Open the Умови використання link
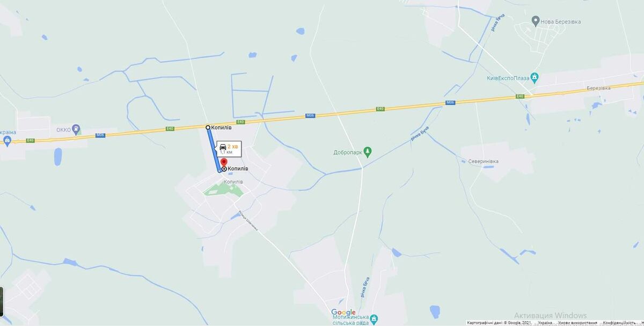 point(577,323)
